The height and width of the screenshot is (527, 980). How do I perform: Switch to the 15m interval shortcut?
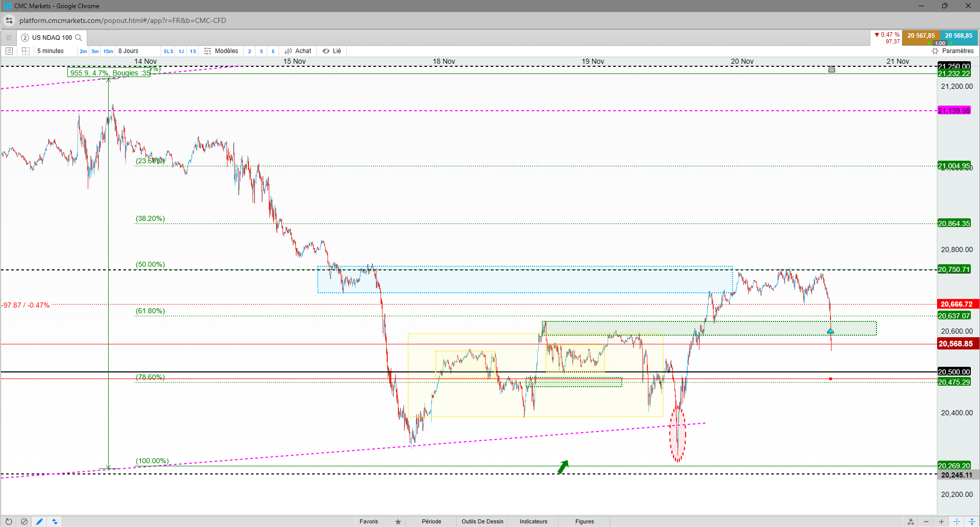pyautogui.click(x=108, y=52)
